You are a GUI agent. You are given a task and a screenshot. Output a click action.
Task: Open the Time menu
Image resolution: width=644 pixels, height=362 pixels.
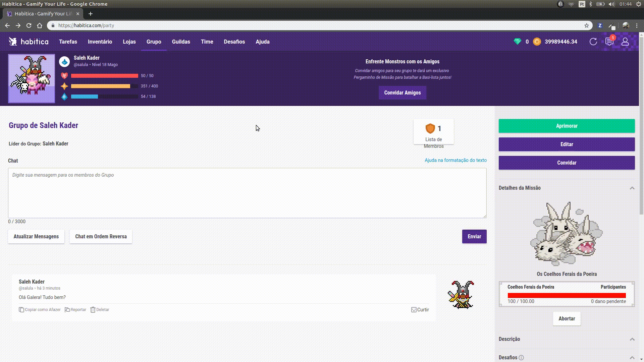tap(207, 42)
